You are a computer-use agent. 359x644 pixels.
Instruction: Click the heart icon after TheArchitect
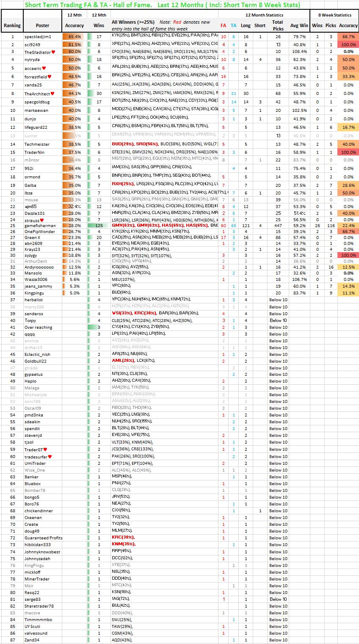coord(52,94)
